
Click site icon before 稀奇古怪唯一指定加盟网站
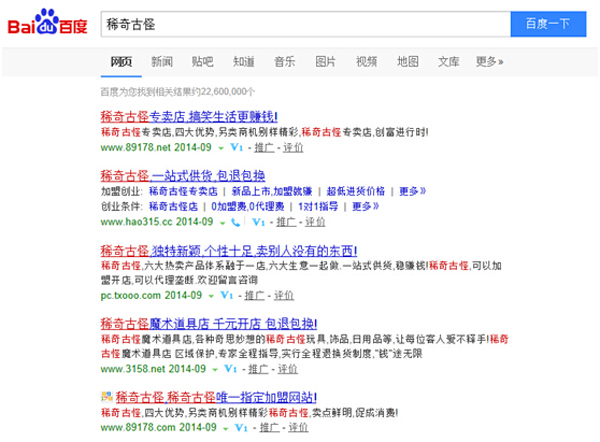pos(107,396)
